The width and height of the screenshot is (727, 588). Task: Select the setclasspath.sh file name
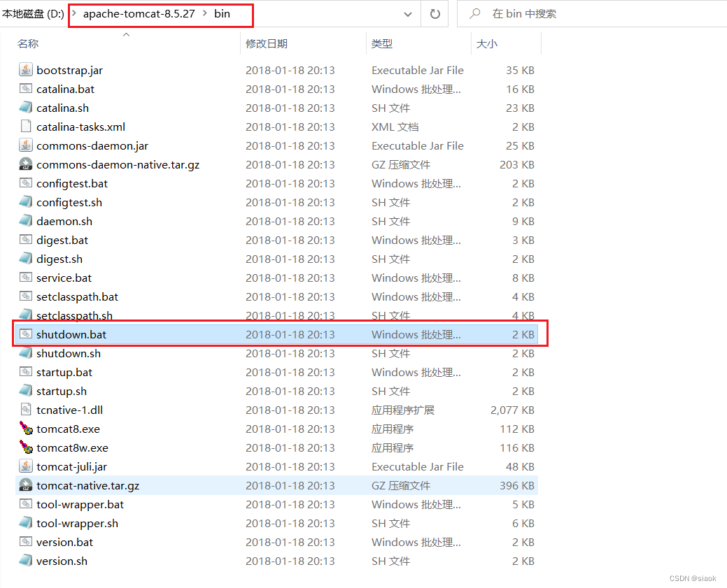[x=74, y=315]
